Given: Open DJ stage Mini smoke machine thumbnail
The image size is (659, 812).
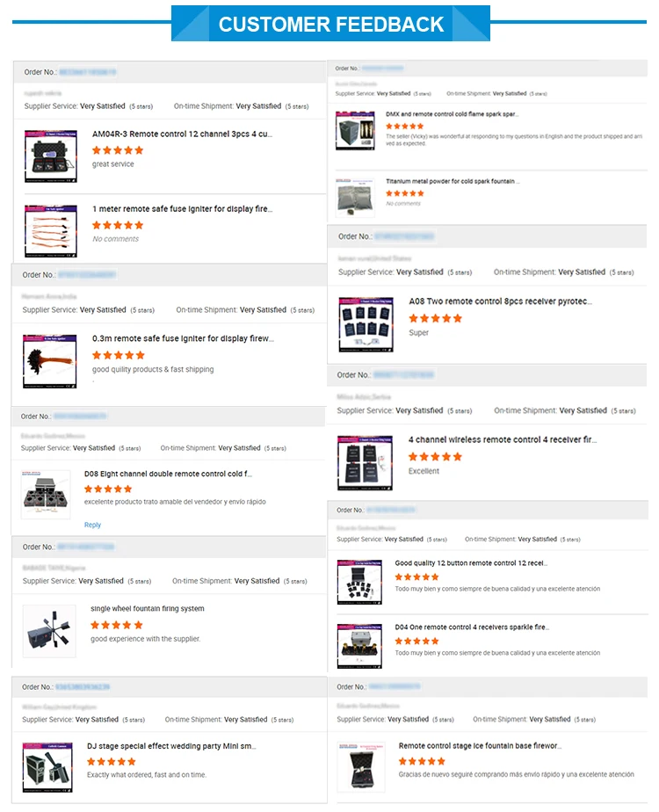Looking at the screenshot, I should (x=47, y=767).
